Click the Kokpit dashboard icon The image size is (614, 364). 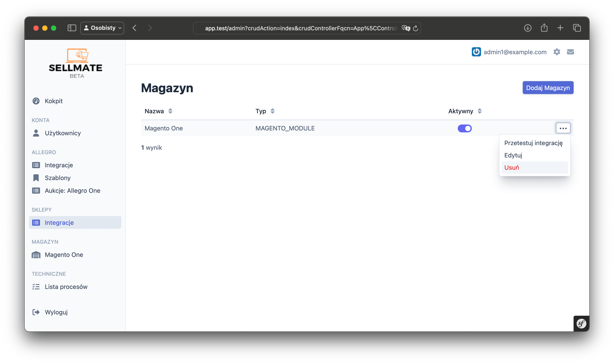click(x=36, y=101)
